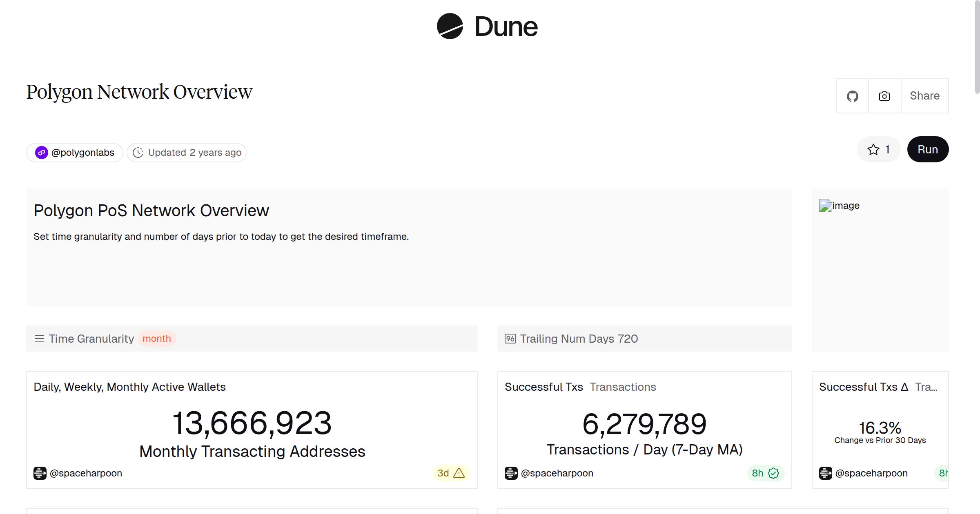Click spaceharpoon avatar under Active Wallets
Screen dimensions: 980x514
(40, 473)
